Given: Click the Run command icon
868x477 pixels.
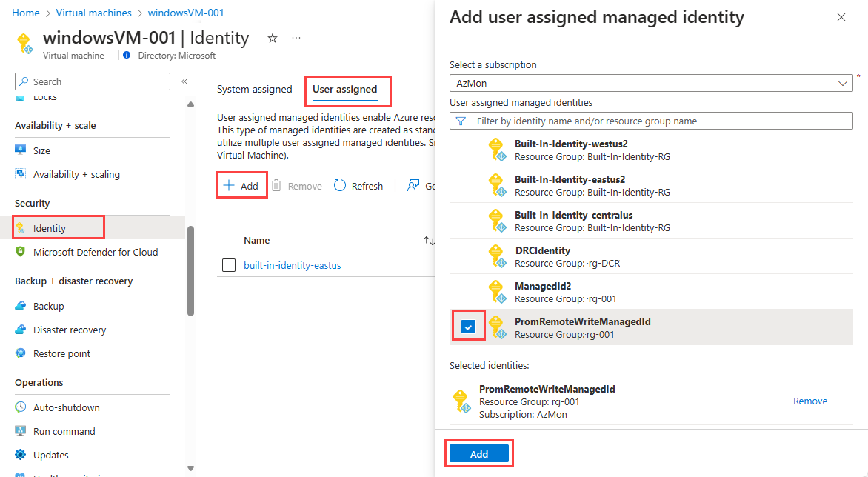Looking at the screenshot, I should (x=21, y=431).
